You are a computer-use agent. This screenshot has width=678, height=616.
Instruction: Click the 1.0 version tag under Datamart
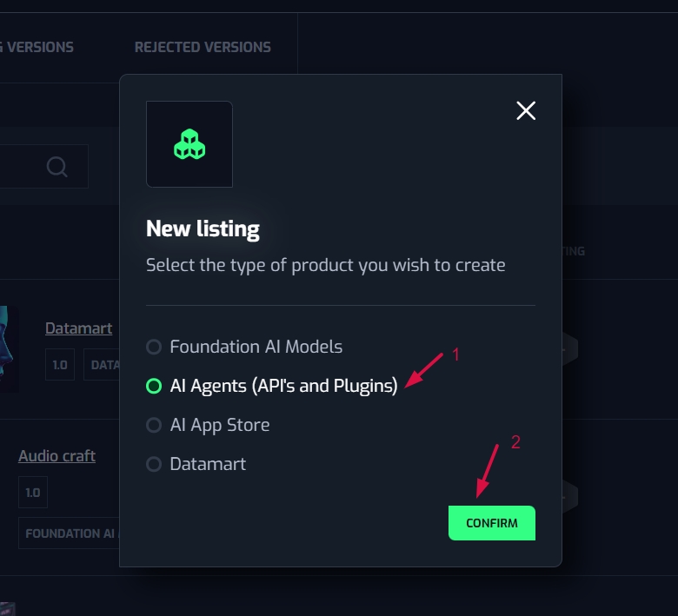point(59,365)
